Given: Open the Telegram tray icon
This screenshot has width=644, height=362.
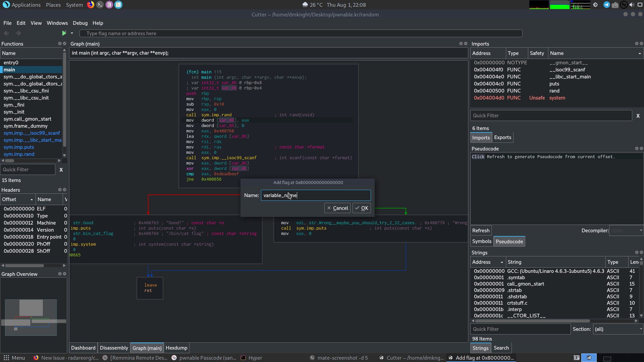Looking at the screenshot, I should click(x=606, y=5).
